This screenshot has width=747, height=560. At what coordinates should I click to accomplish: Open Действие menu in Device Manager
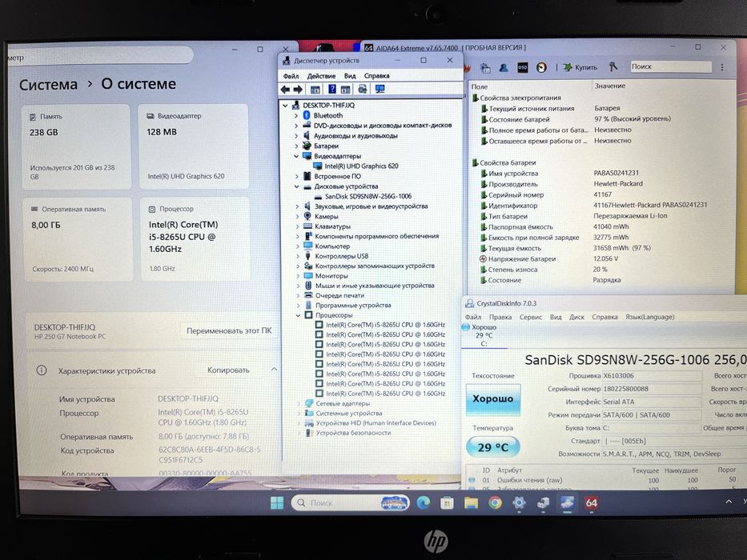click(x=321, y=76)
